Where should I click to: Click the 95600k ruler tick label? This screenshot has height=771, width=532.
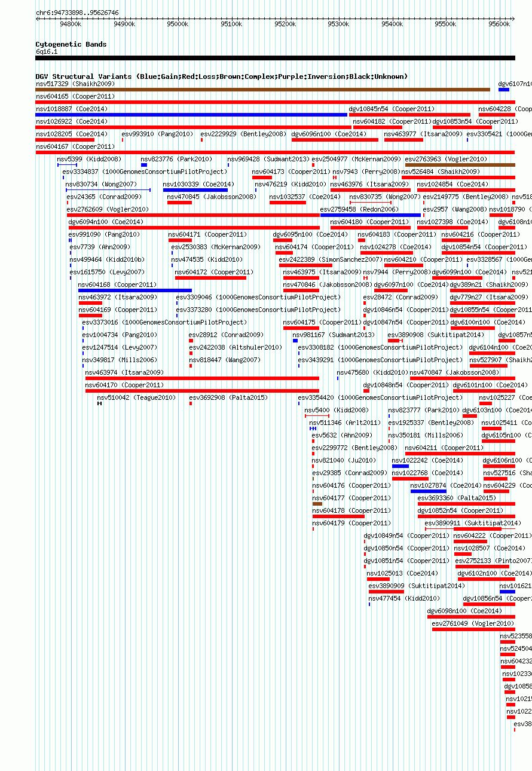(x=499, y=25)
